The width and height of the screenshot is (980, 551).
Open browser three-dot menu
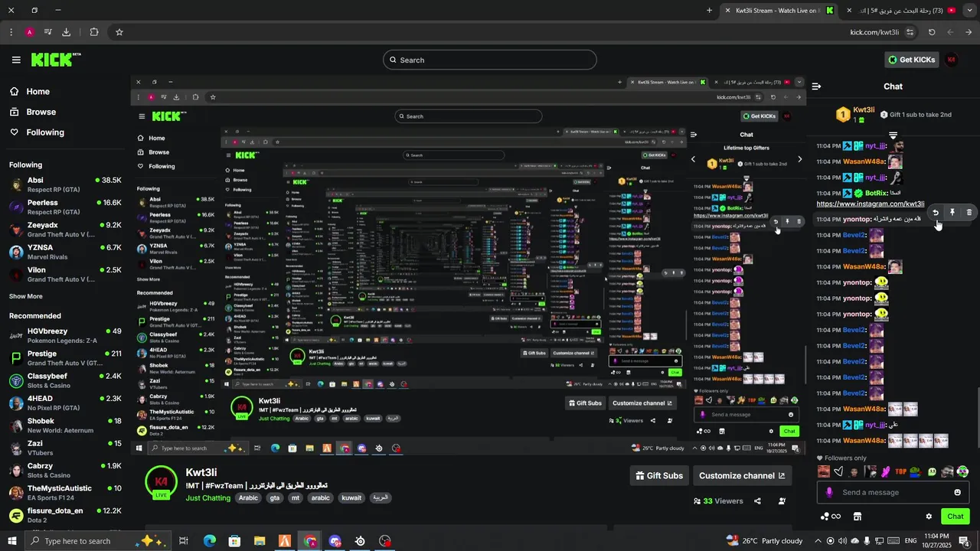click(11, 32)
